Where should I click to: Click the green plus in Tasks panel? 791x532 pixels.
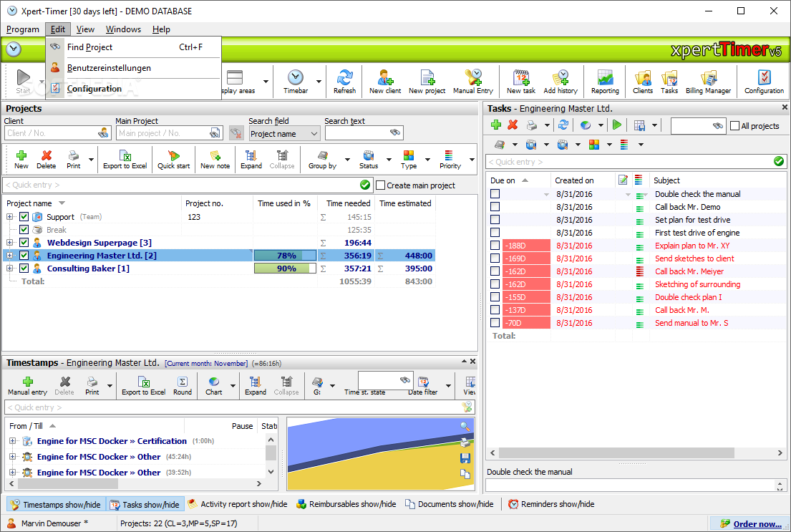pos(496,125)
